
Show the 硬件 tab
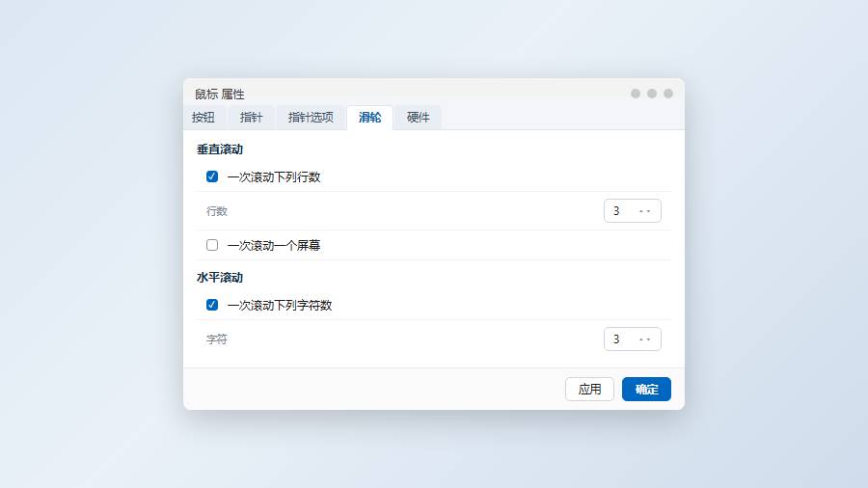418,118
